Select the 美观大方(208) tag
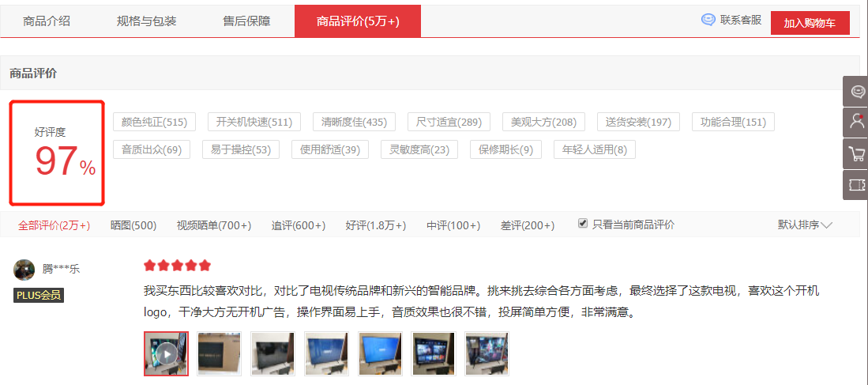868x385 pixels. pos(543,122)
